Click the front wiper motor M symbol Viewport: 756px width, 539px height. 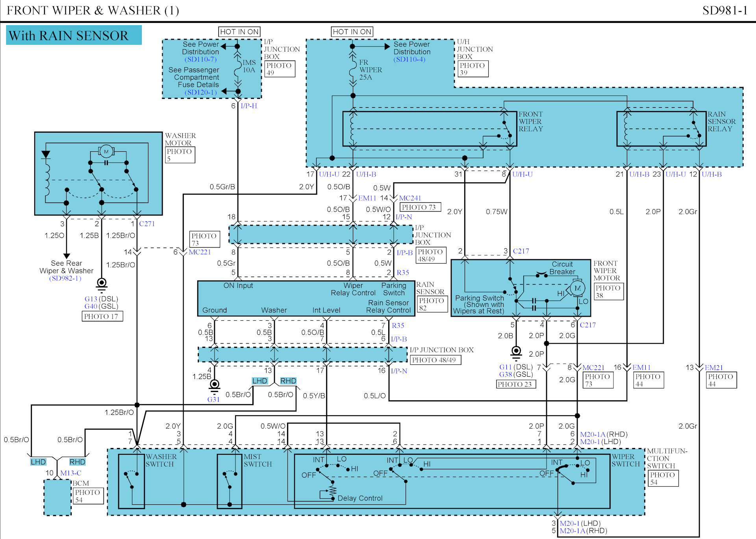tap(577, 288)
